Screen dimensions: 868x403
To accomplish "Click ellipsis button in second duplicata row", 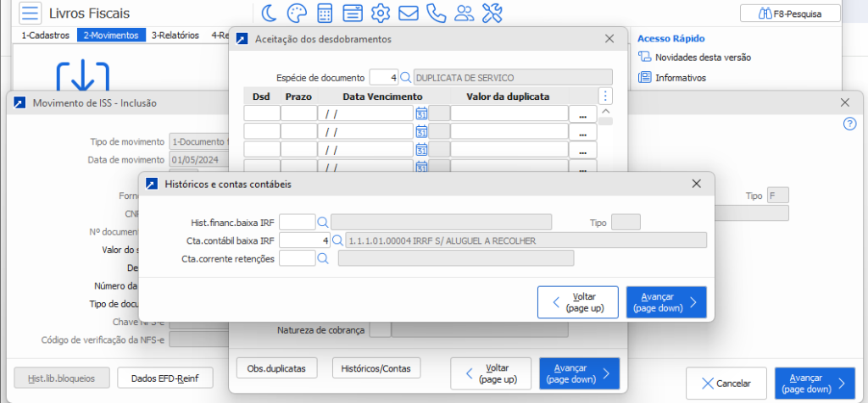I will pyautogui.click(x=582, y=131).
